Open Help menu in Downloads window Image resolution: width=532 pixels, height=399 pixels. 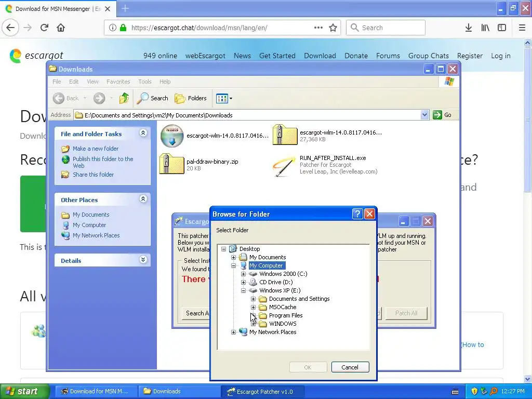(165, 82)
